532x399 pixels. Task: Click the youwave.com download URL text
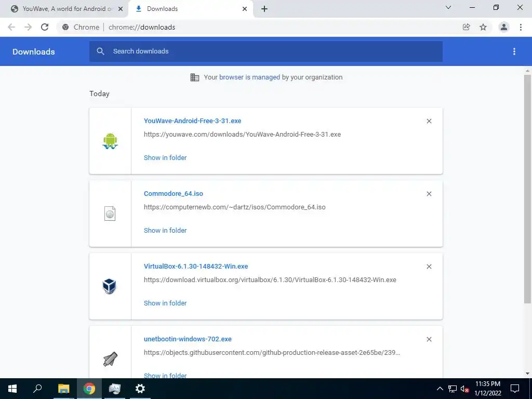click(x=242, y=135)
